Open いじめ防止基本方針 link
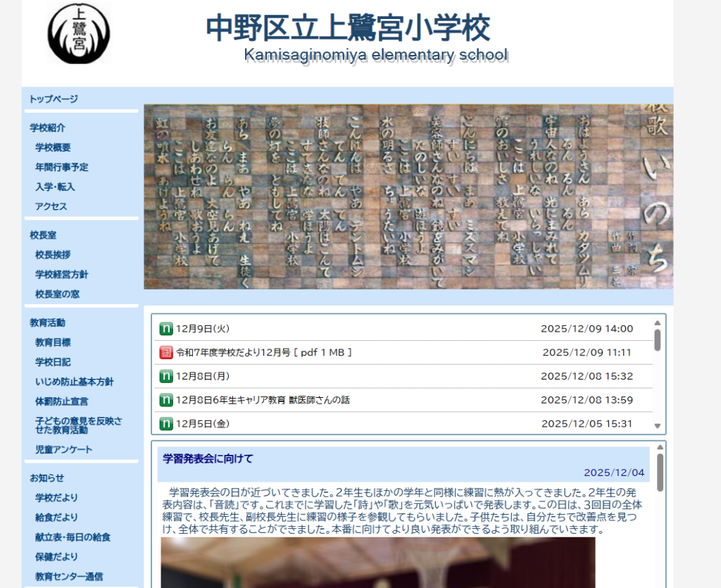721x588 pixels. click(x=74, y=382)
